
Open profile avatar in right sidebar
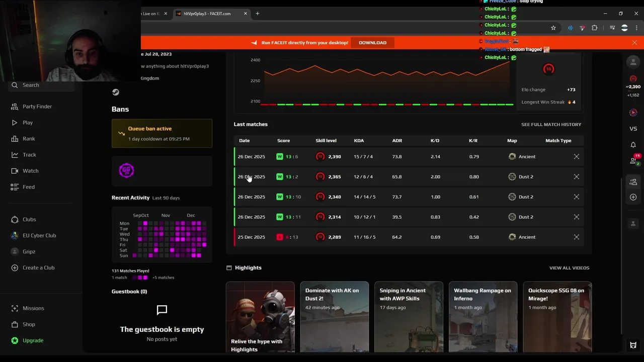coord(633,62)
